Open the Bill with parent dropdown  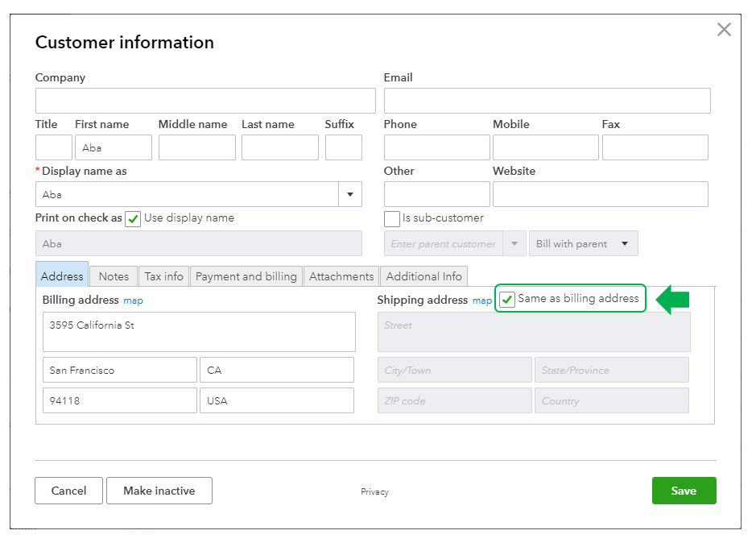(583, 244)
